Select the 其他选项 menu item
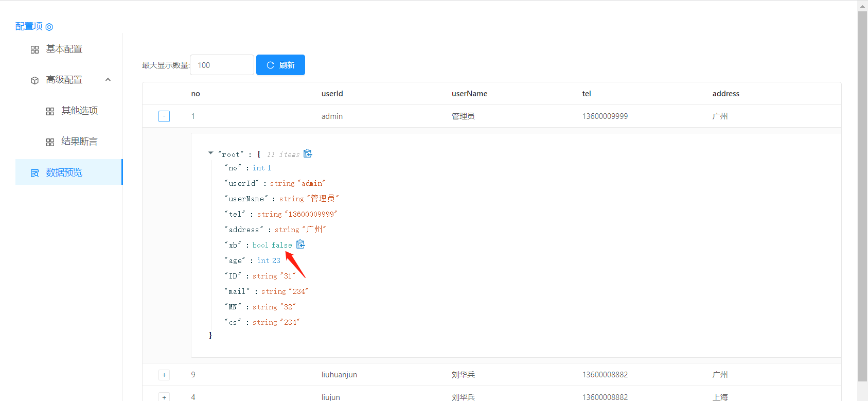The height and width of the screenshot is (401, 868). [x=79, y=111]
